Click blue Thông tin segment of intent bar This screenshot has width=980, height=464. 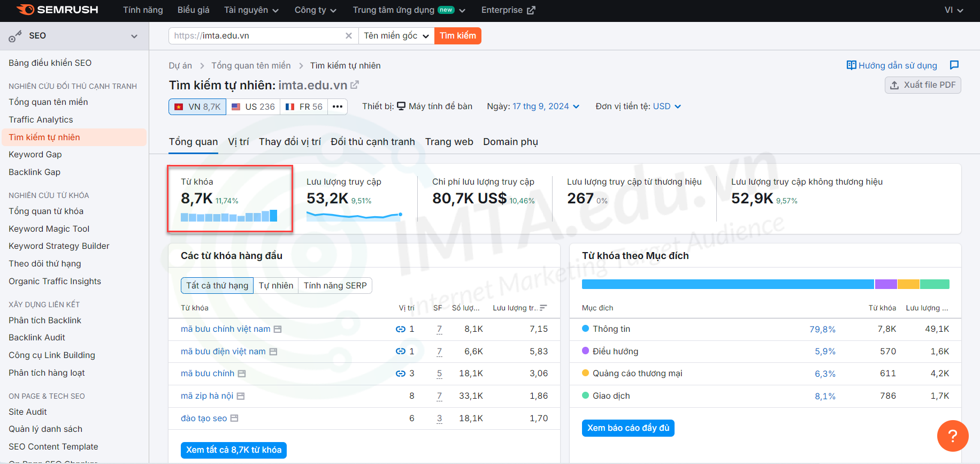click(728, 284)
